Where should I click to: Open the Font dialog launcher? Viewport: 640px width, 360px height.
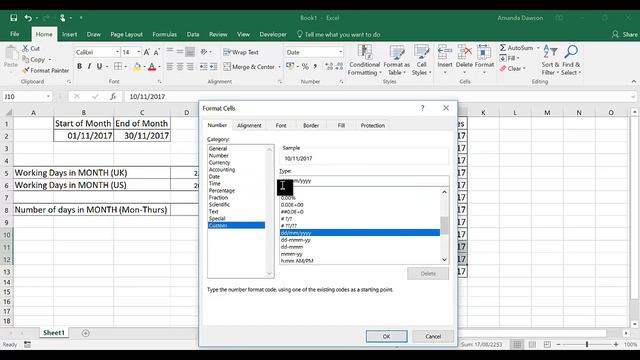(159, 82)
